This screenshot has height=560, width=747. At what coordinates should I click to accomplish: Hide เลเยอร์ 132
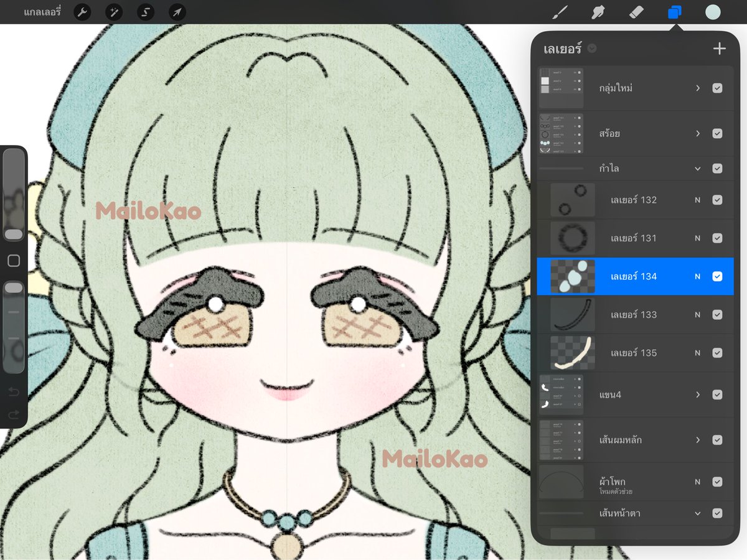tap(717, 200)
